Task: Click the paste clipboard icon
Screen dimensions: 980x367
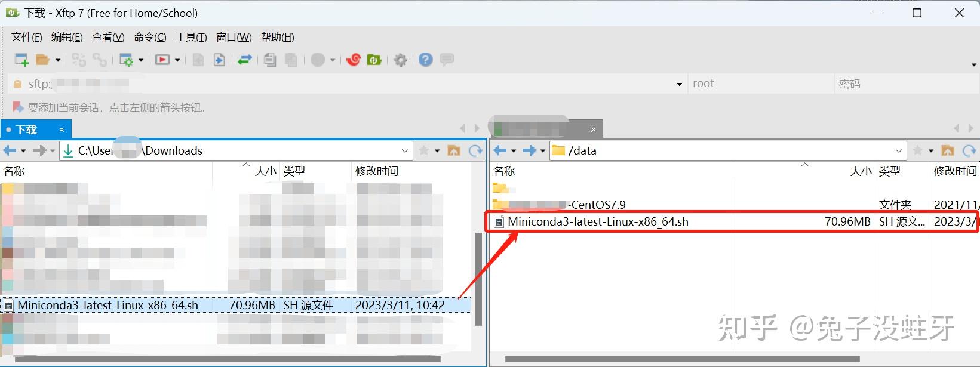Action: pyautogui.click(x=291, y=60)
